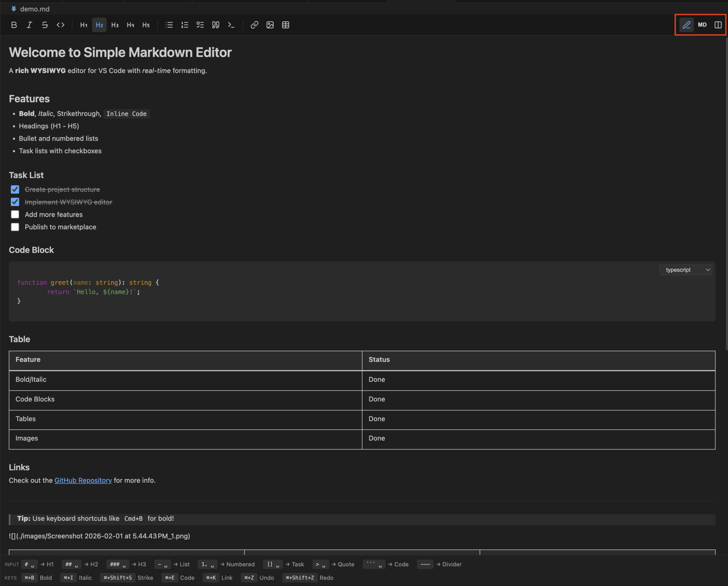728x586 pixels.
Task: Insert inline code formatting
Action: click(x=60, y=25)
